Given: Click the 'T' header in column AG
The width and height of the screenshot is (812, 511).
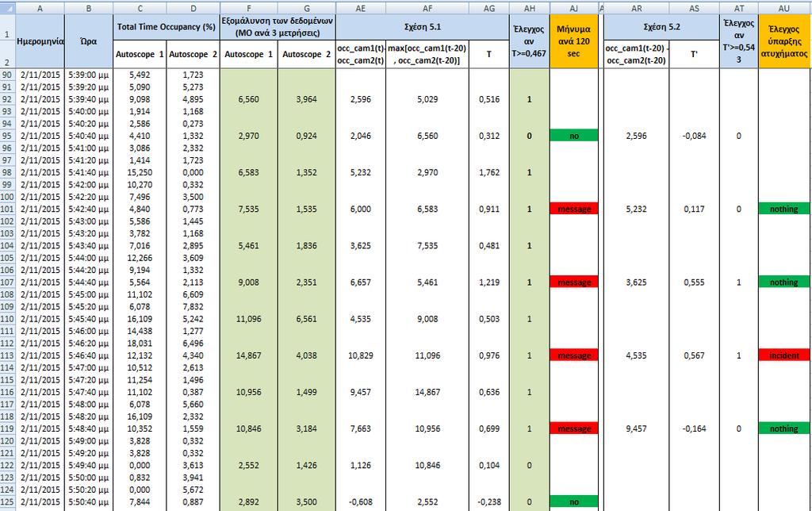Looking at the screenshot, I should [488, 54].
